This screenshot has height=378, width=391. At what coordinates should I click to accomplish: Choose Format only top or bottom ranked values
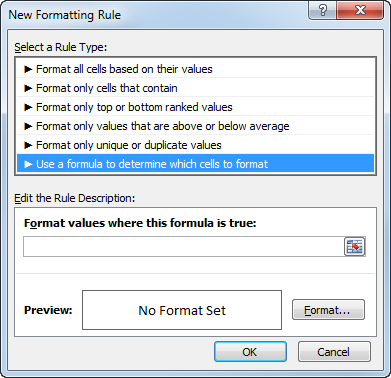coord(195,107)
